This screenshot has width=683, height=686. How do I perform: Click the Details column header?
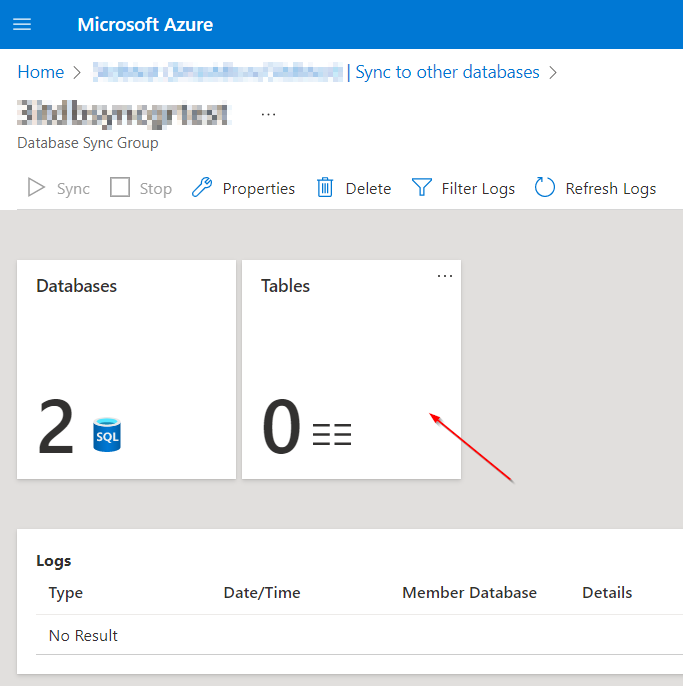607,593
